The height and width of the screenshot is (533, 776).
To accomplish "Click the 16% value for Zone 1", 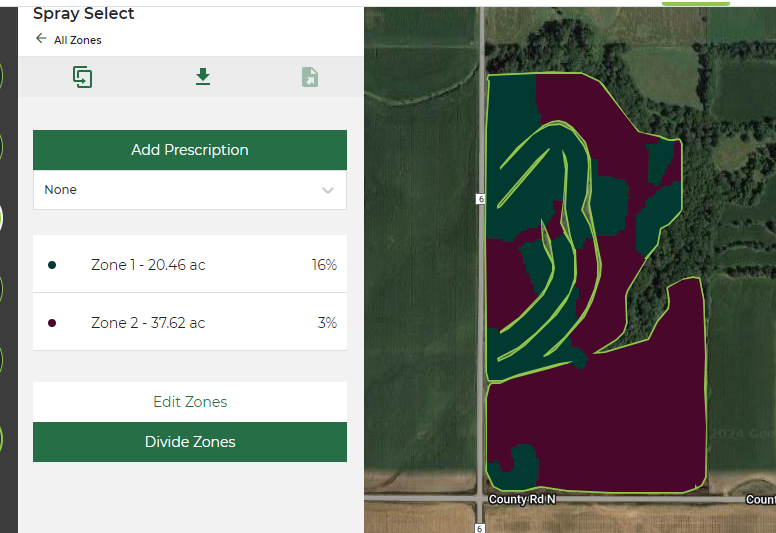I will pos(324,265).
